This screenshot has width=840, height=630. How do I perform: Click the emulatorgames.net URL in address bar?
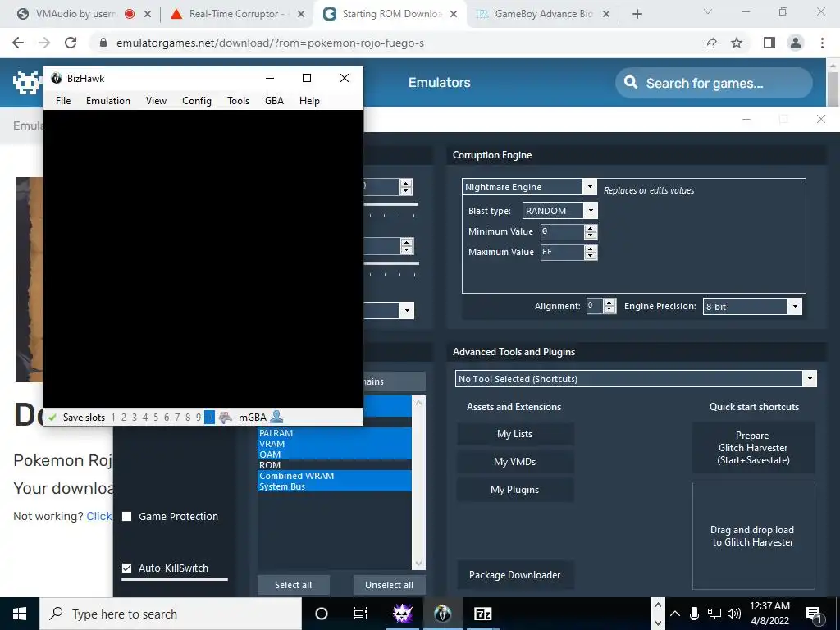(x=270, y=43)
